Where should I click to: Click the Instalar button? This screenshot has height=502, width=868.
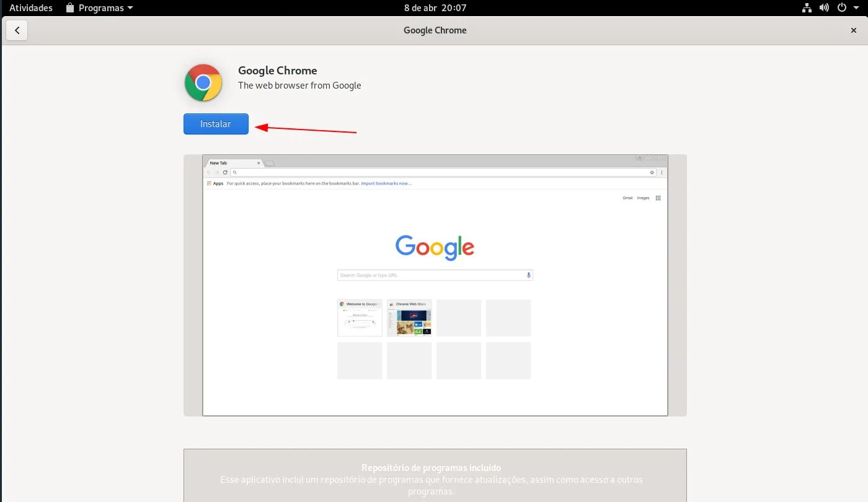tap(216, 124)
